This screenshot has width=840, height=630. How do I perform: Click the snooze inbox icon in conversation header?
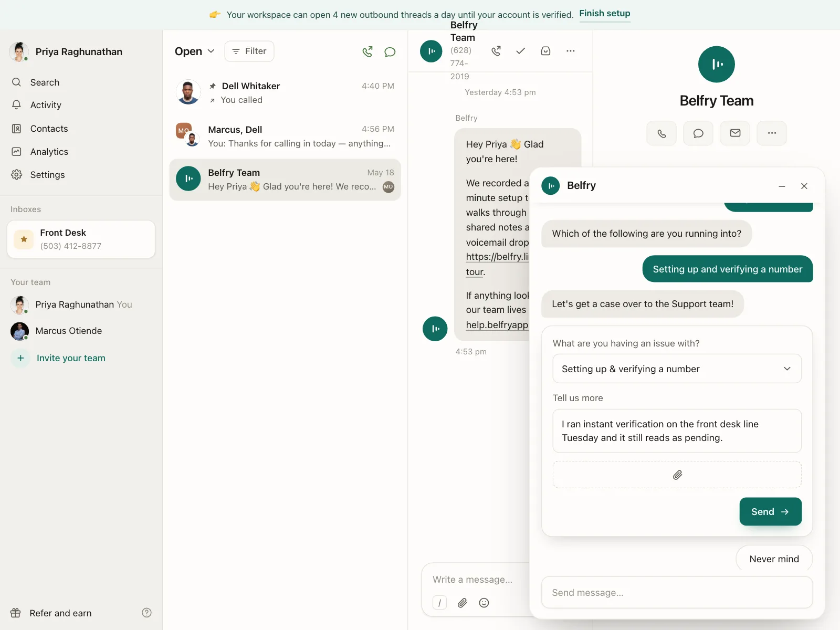click(546, 51)
